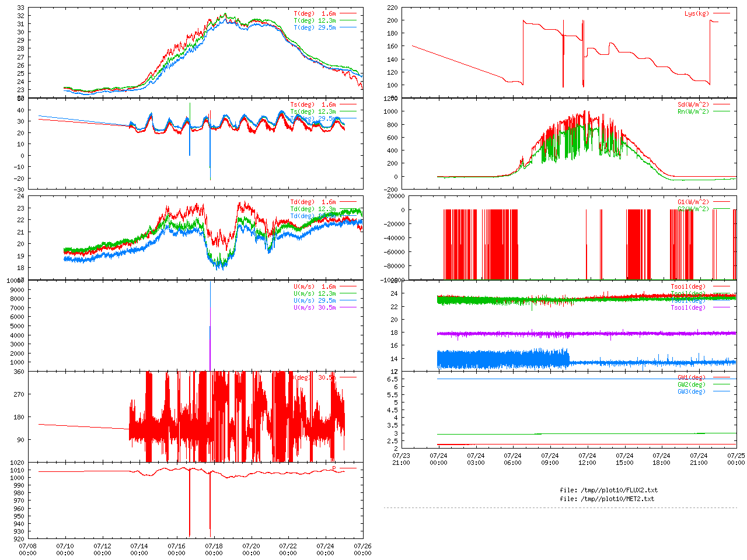Click the "Lys(kg)" legend label

(x=697, y=13)
